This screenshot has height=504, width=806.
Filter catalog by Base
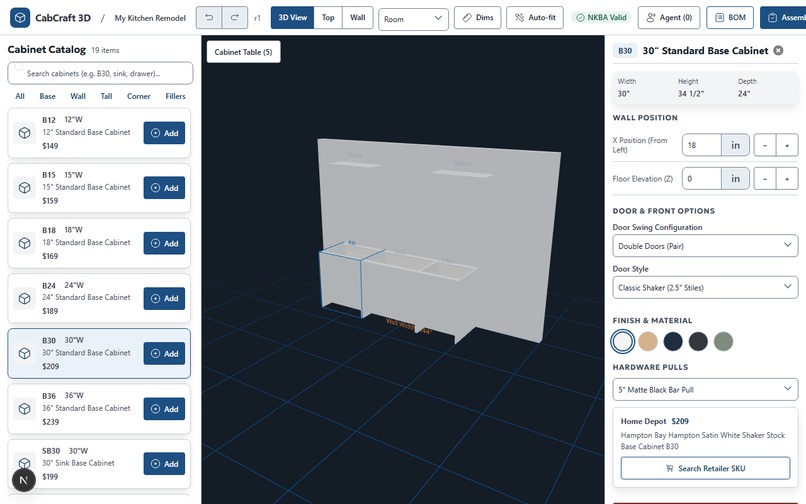47,96
